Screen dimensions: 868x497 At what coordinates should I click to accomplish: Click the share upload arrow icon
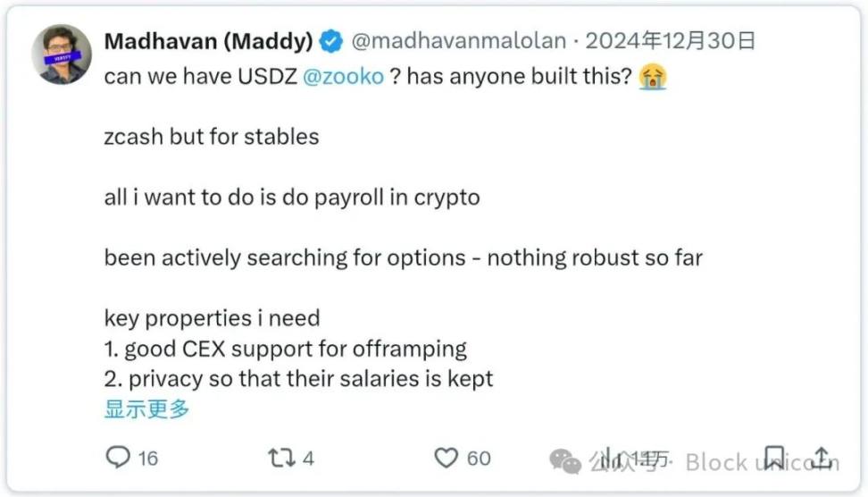(x=822, y=458)
